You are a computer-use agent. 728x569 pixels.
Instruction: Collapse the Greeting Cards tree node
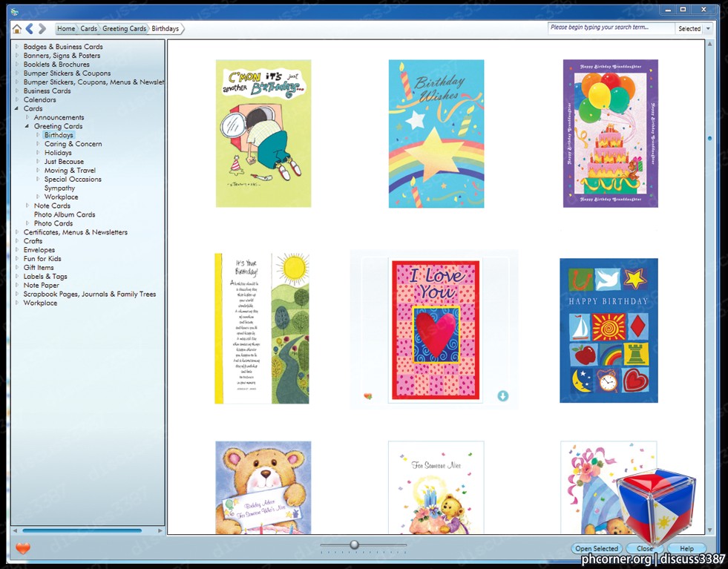pos(27,126)
